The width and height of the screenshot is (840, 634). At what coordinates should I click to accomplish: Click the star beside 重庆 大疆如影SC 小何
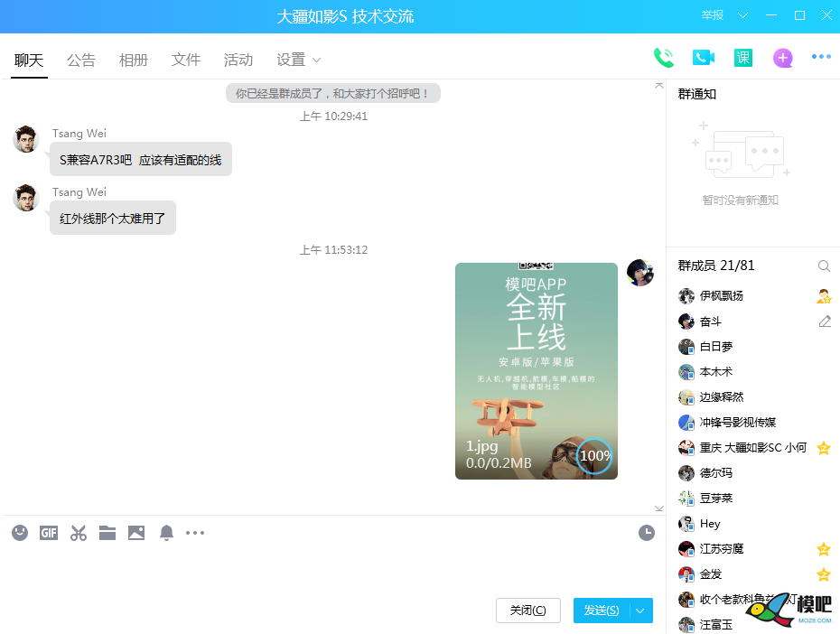pyautogui.click(x=824, y=448)
